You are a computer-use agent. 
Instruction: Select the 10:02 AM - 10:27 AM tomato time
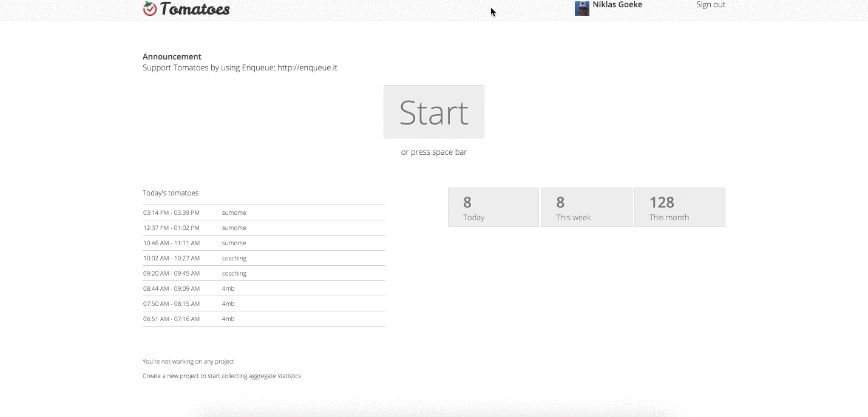tap(171, 259)
